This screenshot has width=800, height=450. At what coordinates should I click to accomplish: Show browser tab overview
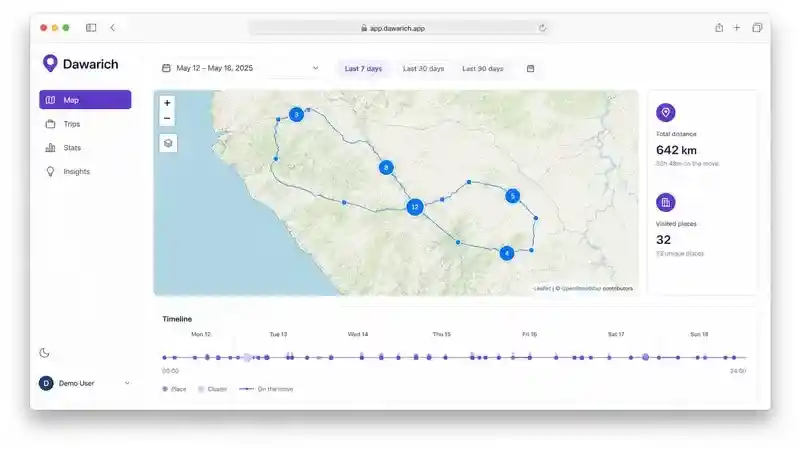click(x=757, y=28)
